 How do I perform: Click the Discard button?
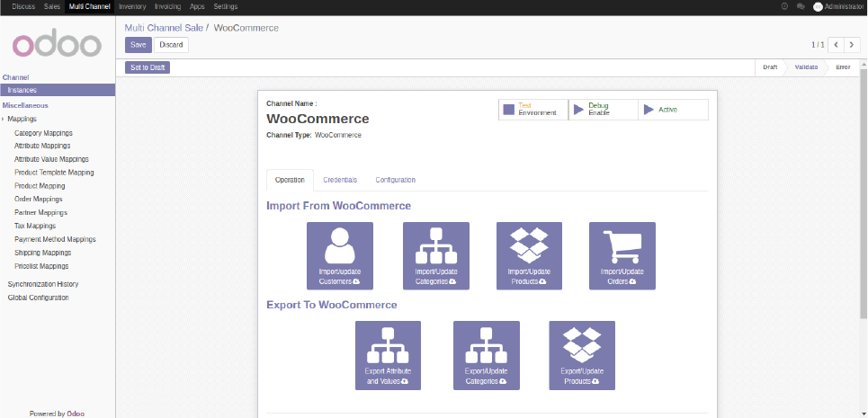(171, 45)
